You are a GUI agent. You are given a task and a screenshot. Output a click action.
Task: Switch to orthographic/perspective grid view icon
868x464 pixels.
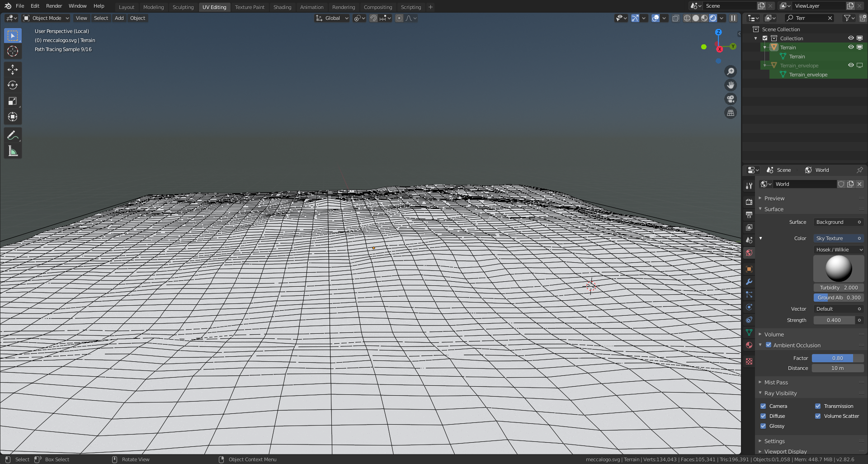pos(731,113)
